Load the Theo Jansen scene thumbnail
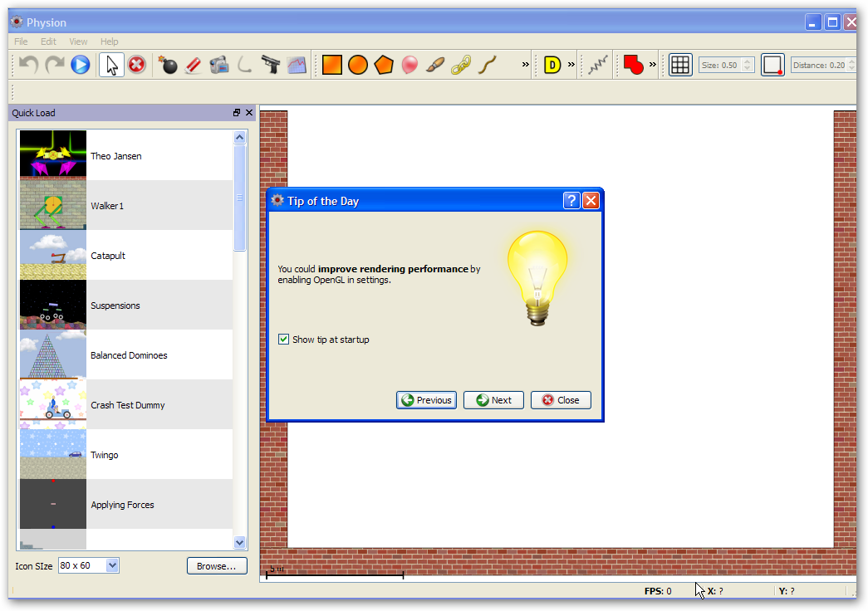The height and width of the screenshot is (611, 868). coord(53,154)
